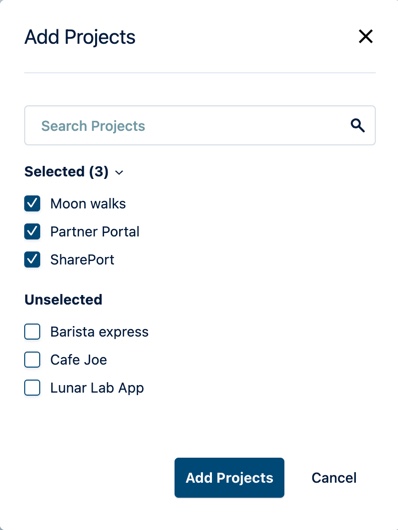Confirm with the blue Add Projects button
This screenshot has height=530, width=398.
[x=229, y=478]
